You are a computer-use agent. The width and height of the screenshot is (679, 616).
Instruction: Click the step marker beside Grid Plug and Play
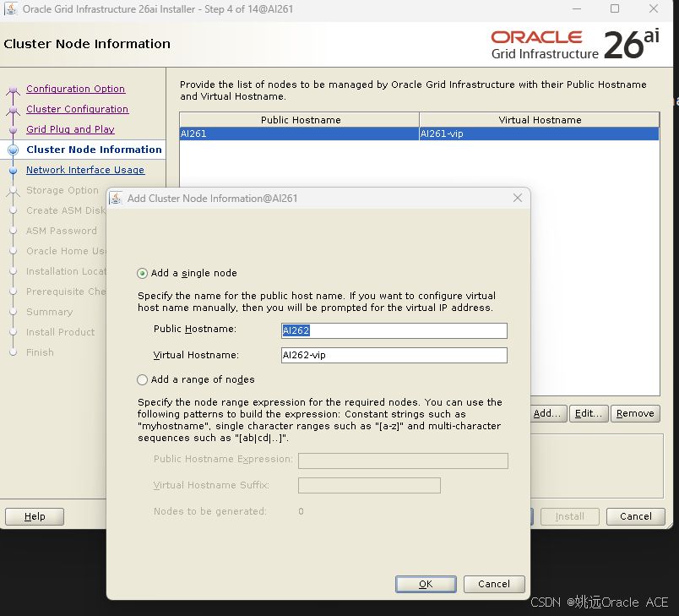[x=13, y=130]
